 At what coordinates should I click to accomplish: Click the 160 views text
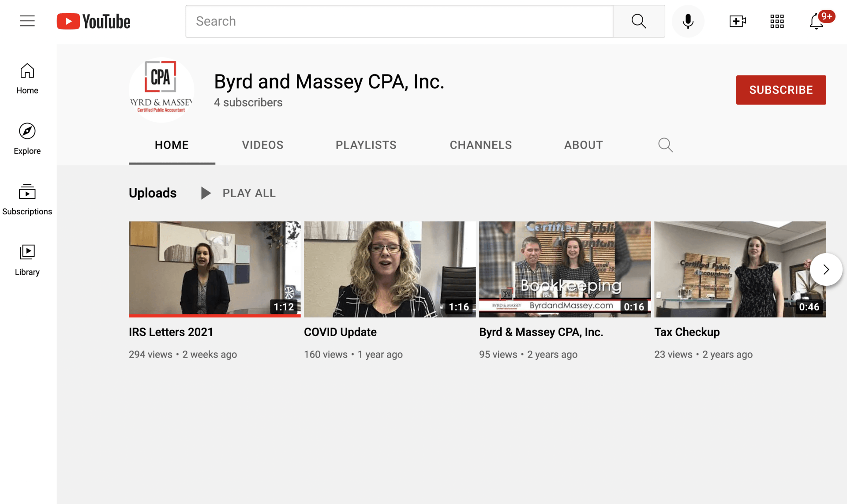click(326, 355)
